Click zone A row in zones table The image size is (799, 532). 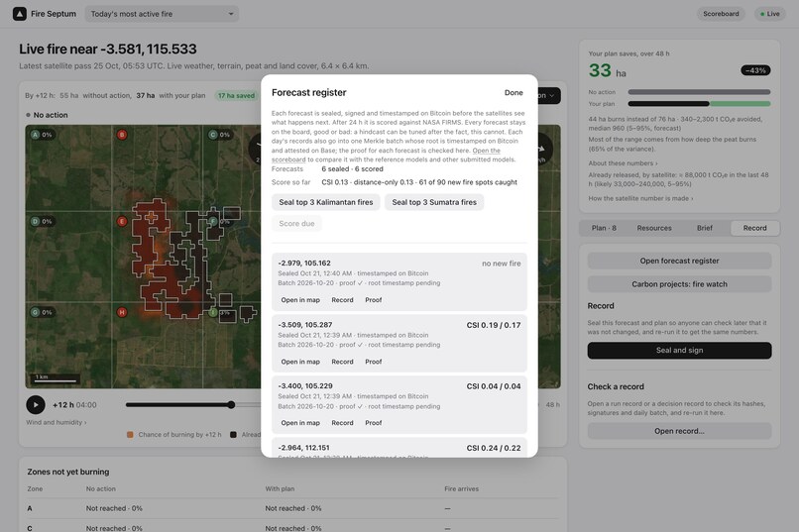(x=292, y=508)
